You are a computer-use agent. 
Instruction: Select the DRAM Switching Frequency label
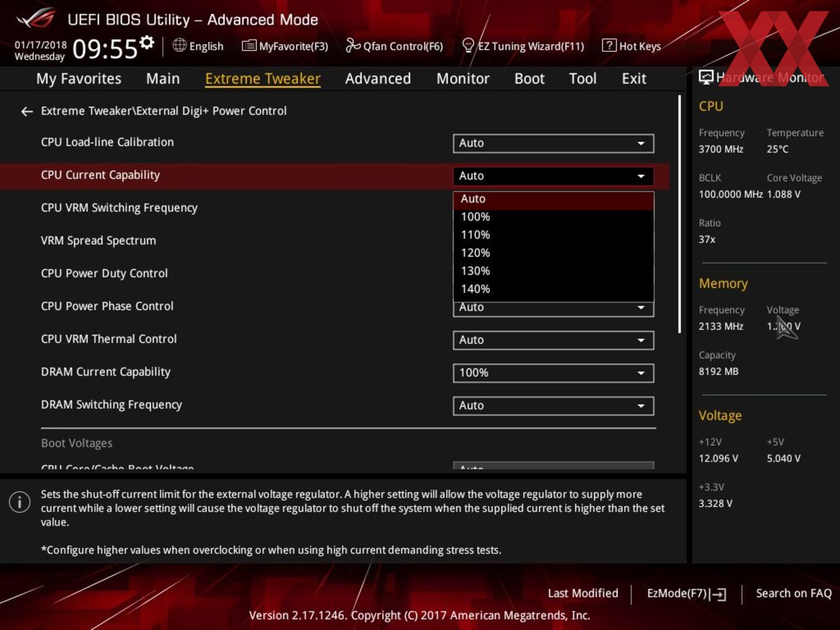pyautogui.click(x=111, y=405)
